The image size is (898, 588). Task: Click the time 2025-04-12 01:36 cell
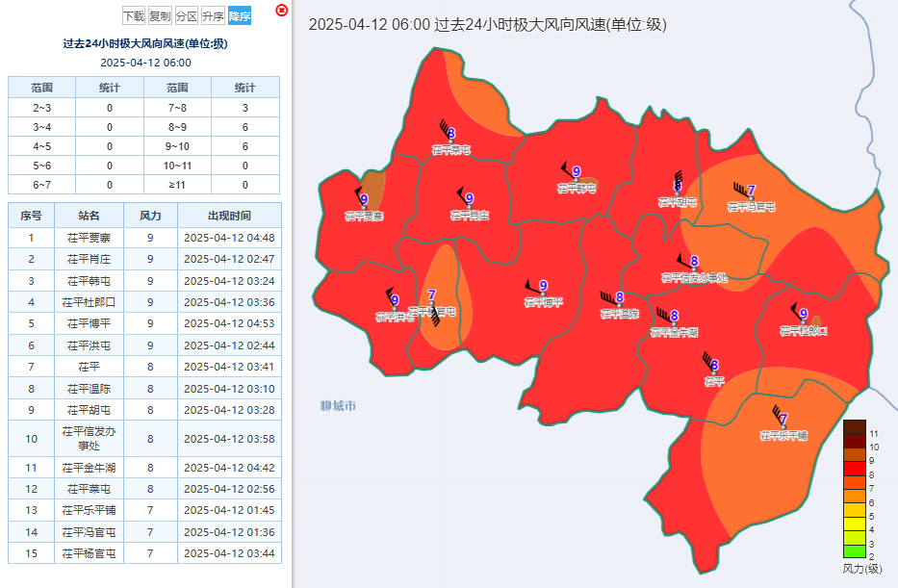[230, 532]
